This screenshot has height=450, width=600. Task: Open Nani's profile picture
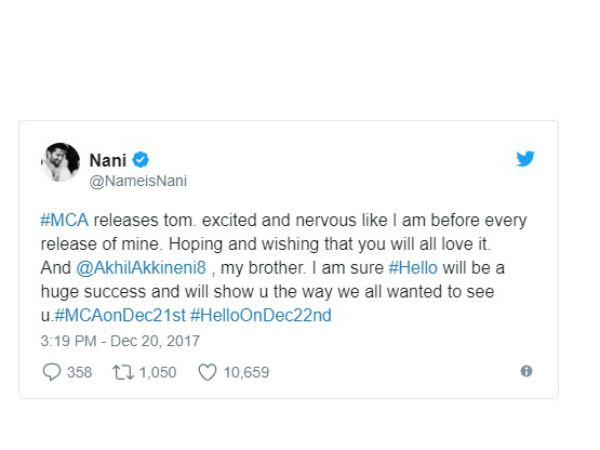pos(60,162)
